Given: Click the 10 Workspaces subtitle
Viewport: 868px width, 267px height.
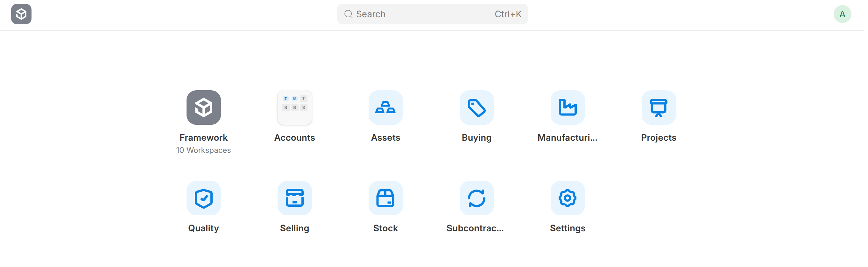Looking at the screenshot, I should [x=203, y=150].
